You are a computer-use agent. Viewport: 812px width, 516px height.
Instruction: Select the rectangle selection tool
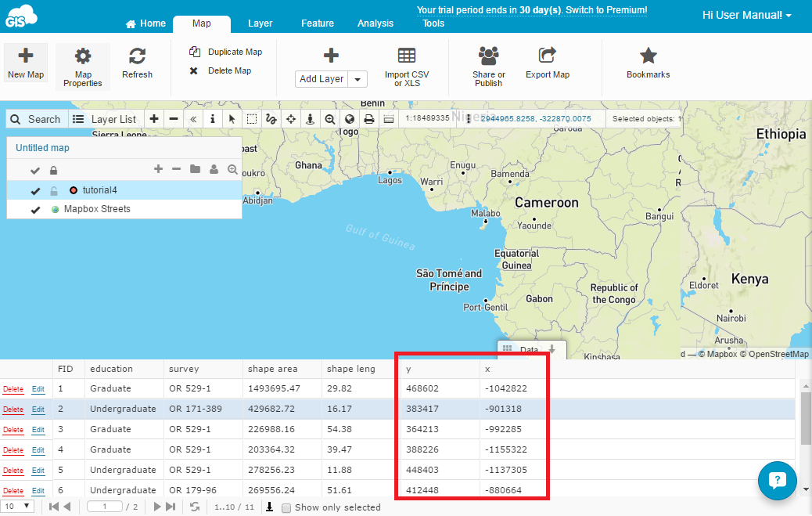(252, 119)
